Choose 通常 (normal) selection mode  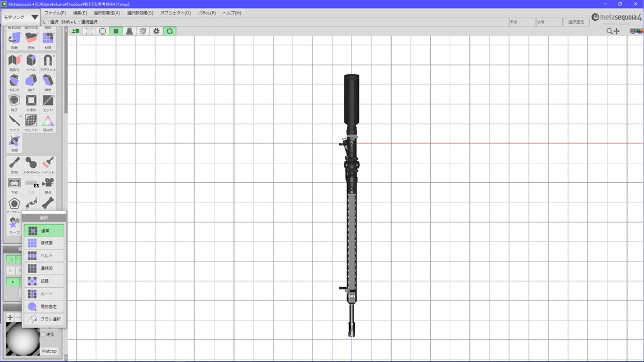[x=44, y=231]
